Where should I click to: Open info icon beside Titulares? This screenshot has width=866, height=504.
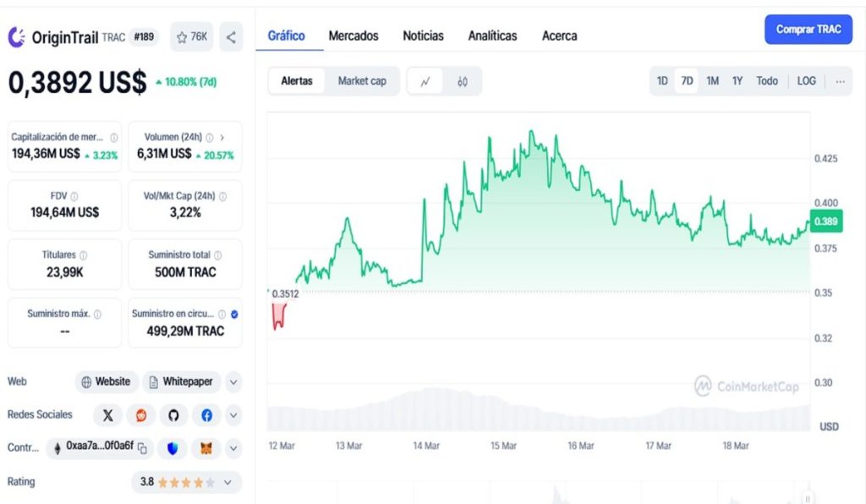pos(84,255)
